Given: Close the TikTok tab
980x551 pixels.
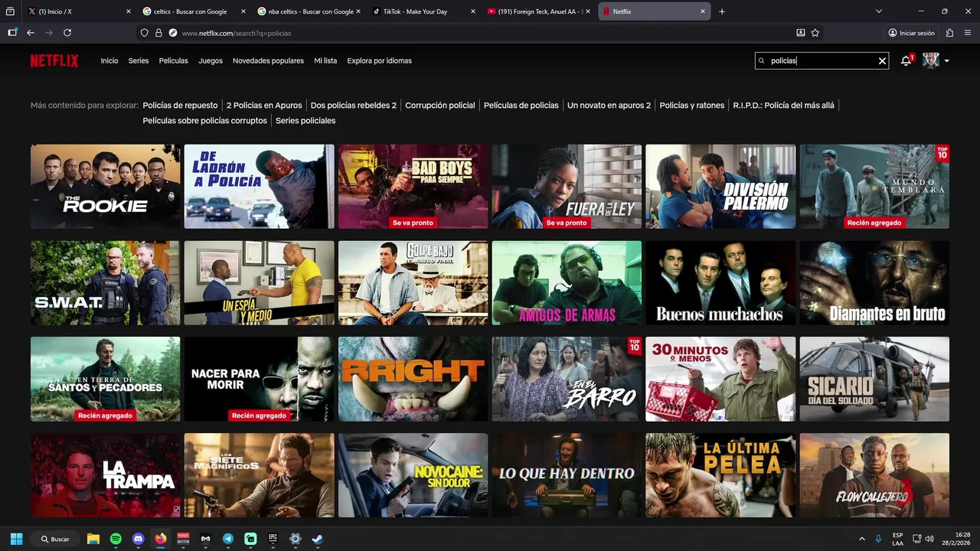Looking at the screenshot, I should [x=473, y=11].
